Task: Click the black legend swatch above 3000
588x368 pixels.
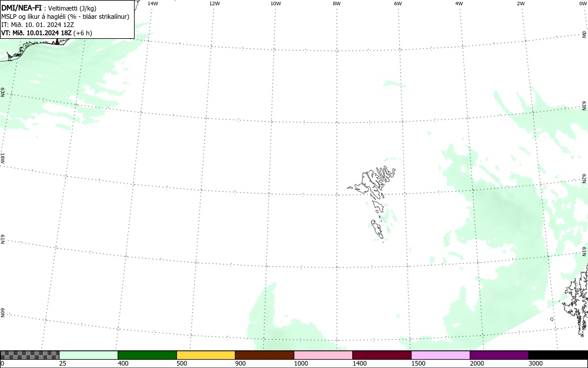Action: [x=558, y=355]
